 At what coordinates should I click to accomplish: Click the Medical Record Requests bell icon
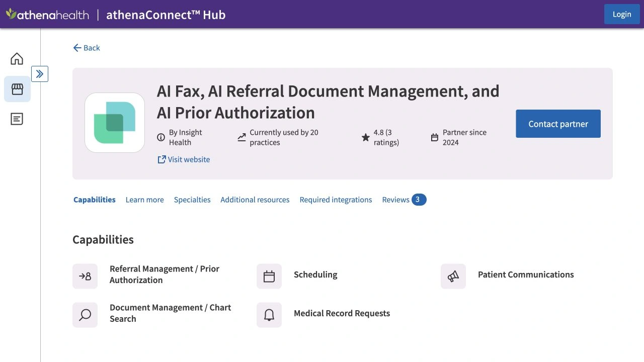(269, 315)
